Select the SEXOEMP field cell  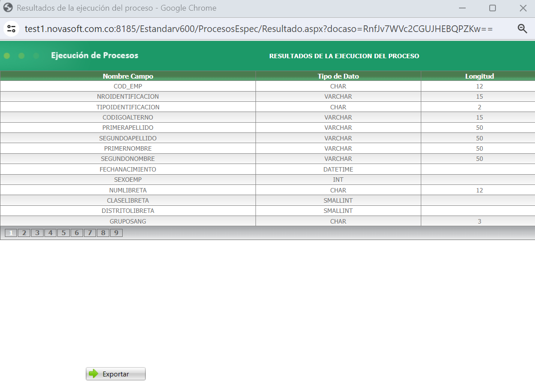128,180
